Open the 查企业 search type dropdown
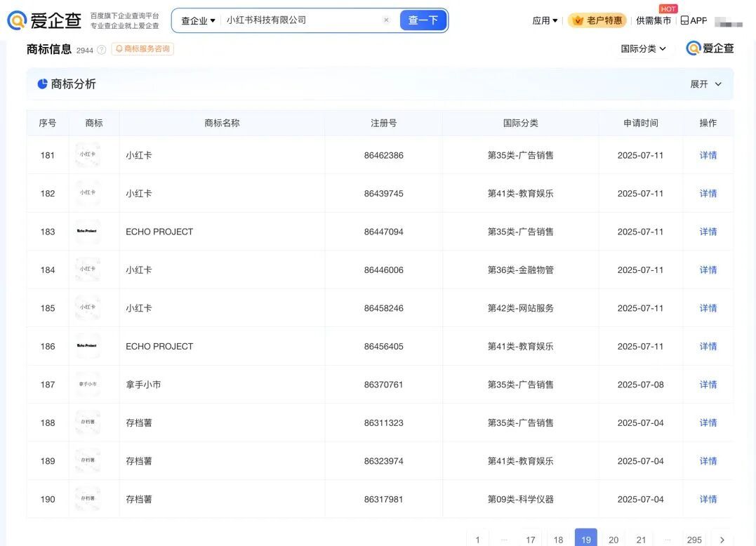Image resolution: width=756 pixels, height=546 pixels. pos(198,20)
